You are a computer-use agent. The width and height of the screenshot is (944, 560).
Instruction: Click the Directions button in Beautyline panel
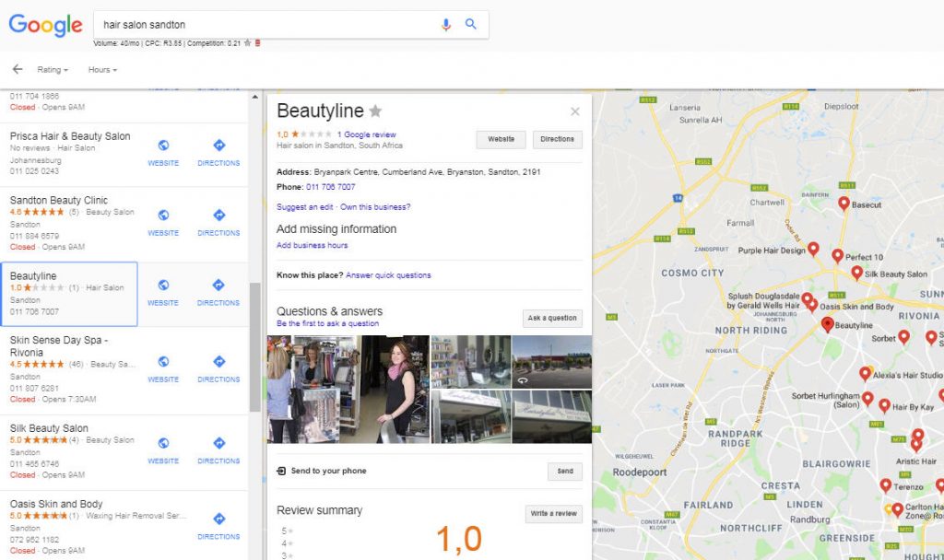coord(557,139)
